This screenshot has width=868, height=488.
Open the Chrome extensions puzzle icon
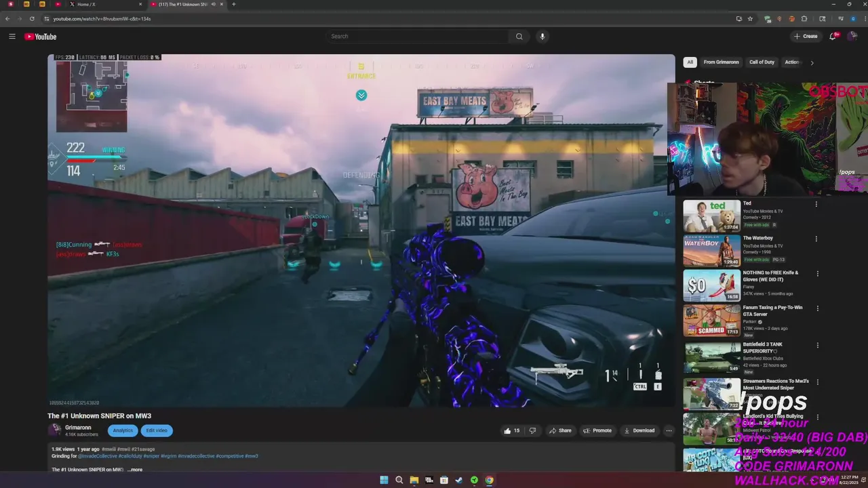pos(804,19)
